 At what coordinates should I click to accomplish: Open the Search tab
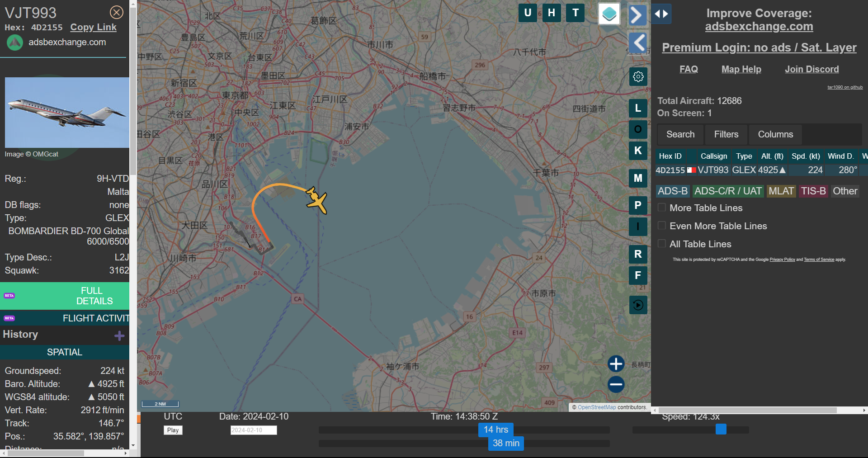pos(680,134)
